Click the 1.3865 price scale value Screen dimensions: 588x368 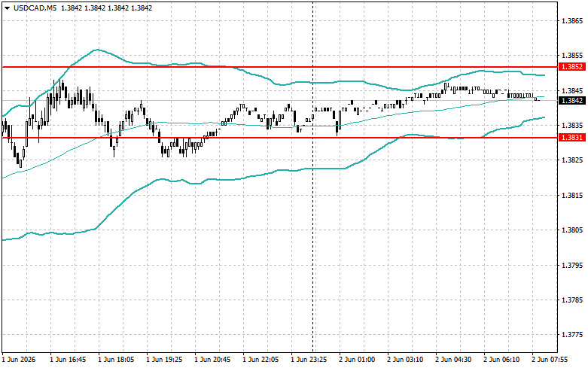572,21
